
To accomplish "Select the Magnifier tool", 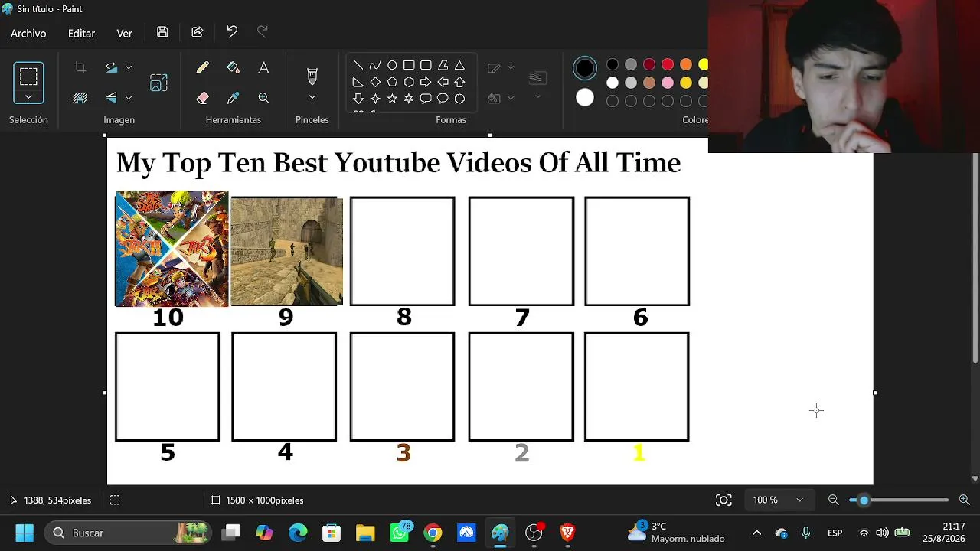I will click(x=263, y=98).
